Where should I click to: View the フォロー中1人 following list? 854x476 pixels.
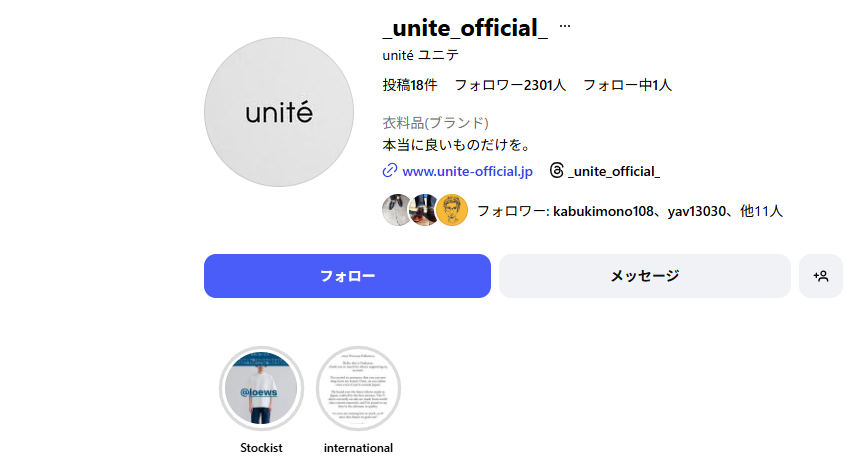(x=627, y=85)
